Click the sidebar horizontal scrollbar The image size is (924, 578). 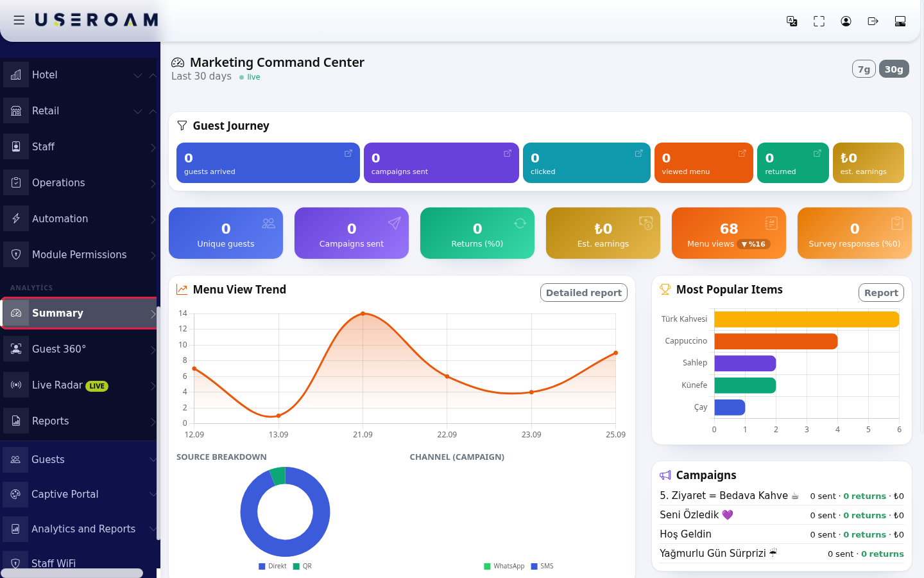point(72,573)
